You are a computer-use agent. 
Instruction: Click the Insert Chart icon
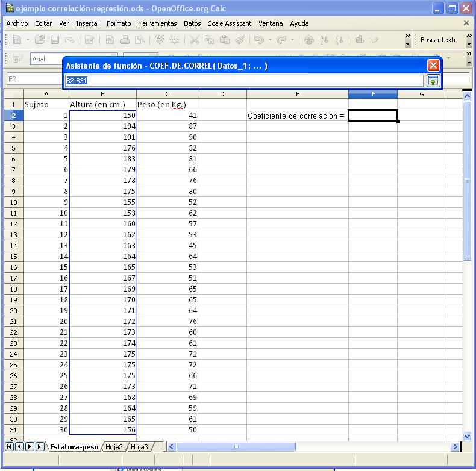tap(360, 40)
